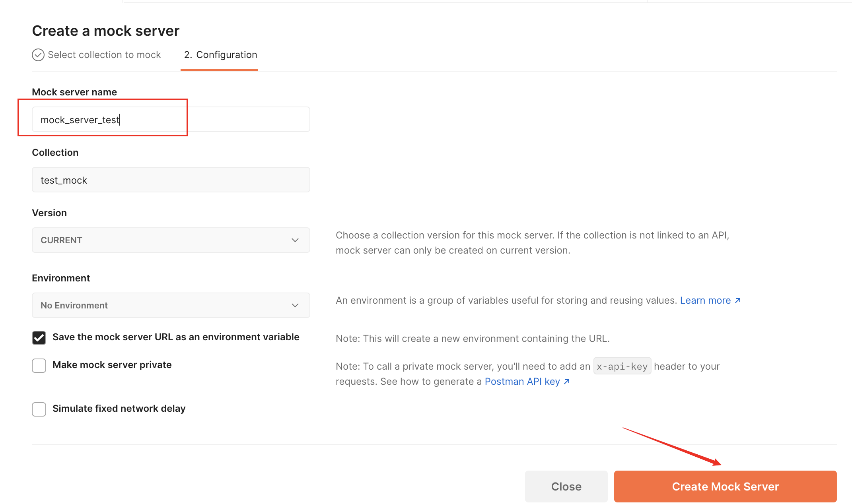The width and height of the screenshot is (852, 504).
Task: Click the chevron icon in the Environment selector
Action: [x=295, y=305]
